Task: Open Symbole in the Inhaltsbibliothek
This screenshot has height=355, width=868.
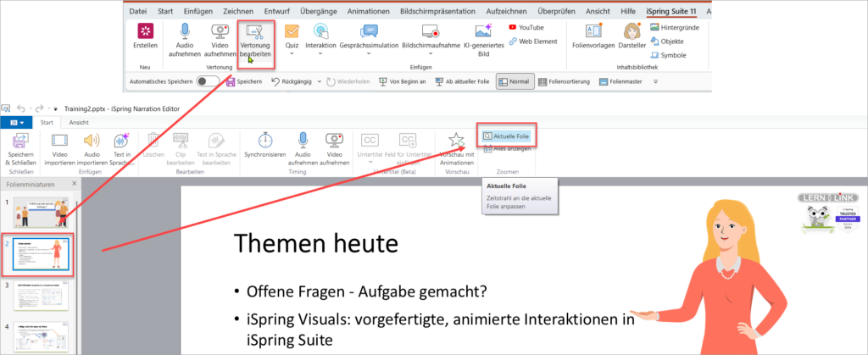Action: [x=668, y=55]
